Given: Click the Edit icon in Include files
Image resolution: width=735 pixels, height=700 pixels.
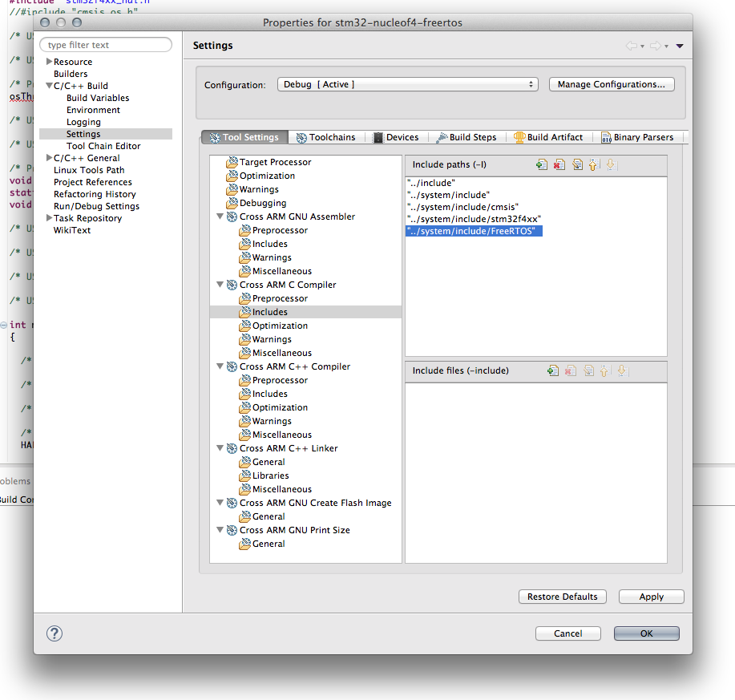Looking at the screenshot, I should click(x=588, y=371).
